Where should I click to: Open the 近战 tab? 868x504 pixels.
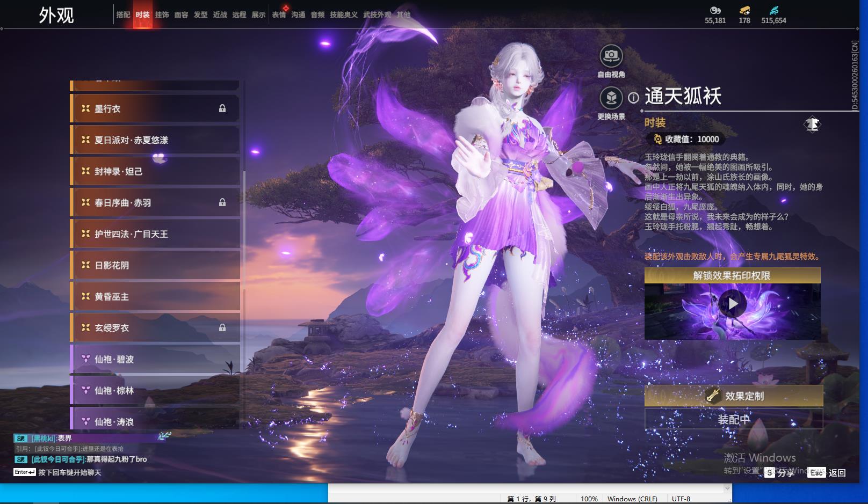220,14
